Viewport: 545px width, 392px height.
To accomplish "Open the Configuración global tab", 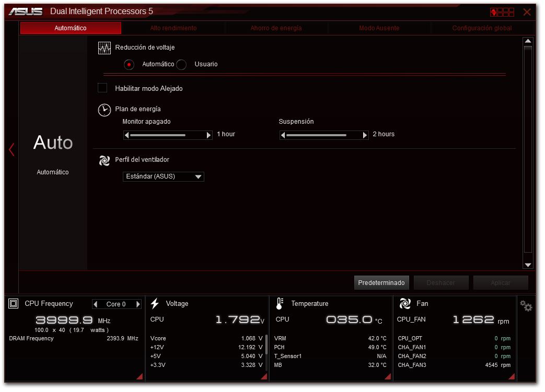I will point(482,28).
